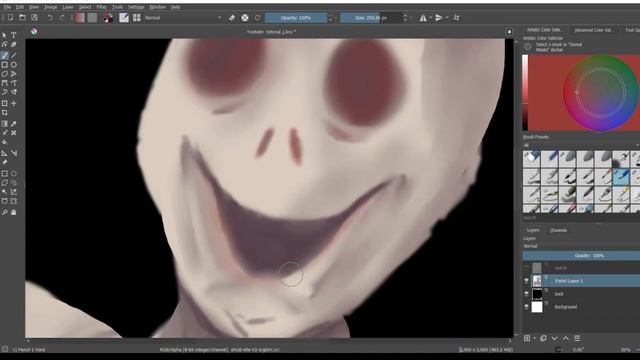Open the File menu
This screenshot has width=640, height=360.
click(7, 7)
